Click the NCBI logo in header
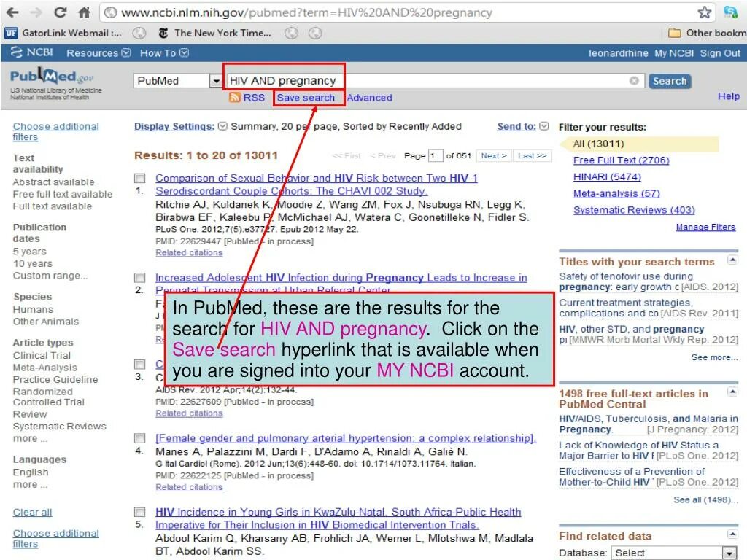The height and width of the screenshot is (560, 747). pyautogui.click(x=32, y=52)
